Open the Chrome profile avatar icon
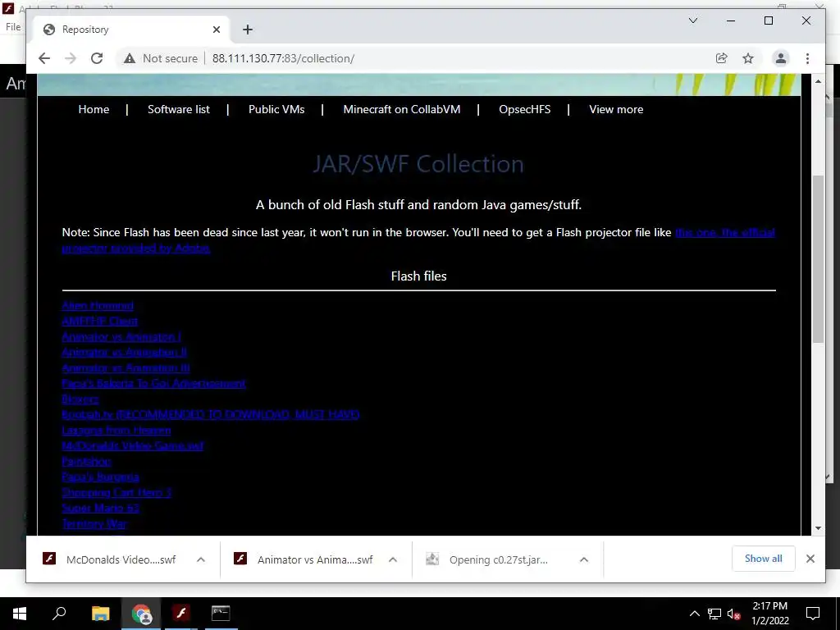 point(781,58)
